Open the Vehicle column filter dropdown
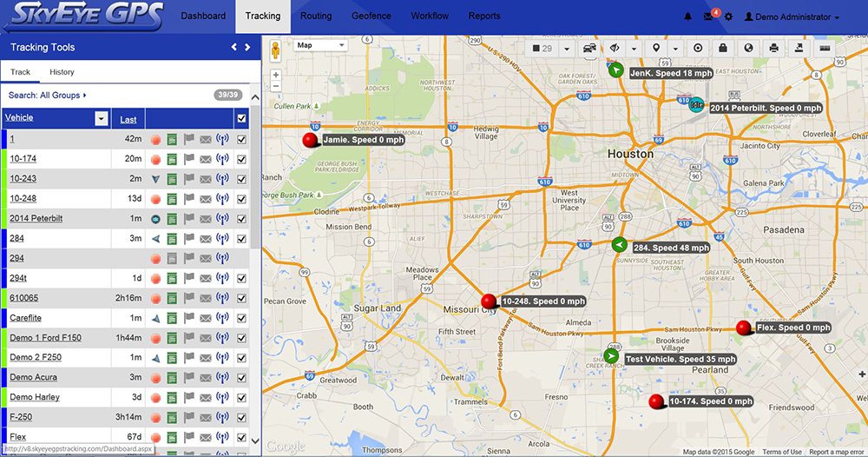This screenshot has width=868, height=457. pos(102,119)
